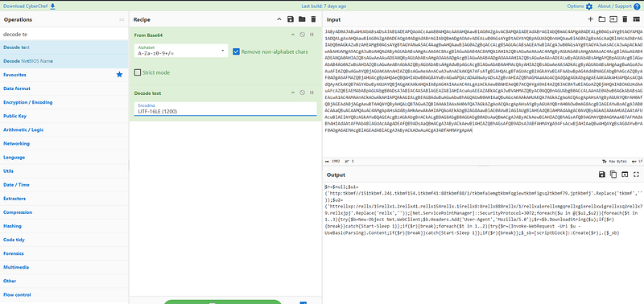Click the Favourites star icon

119,75
